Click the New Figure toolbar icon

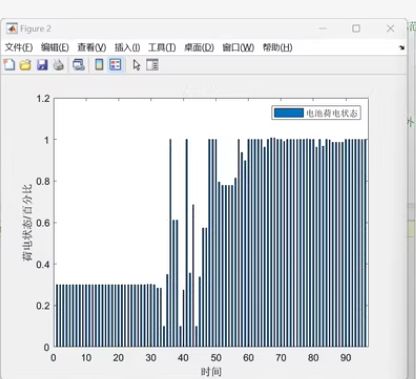9,65
